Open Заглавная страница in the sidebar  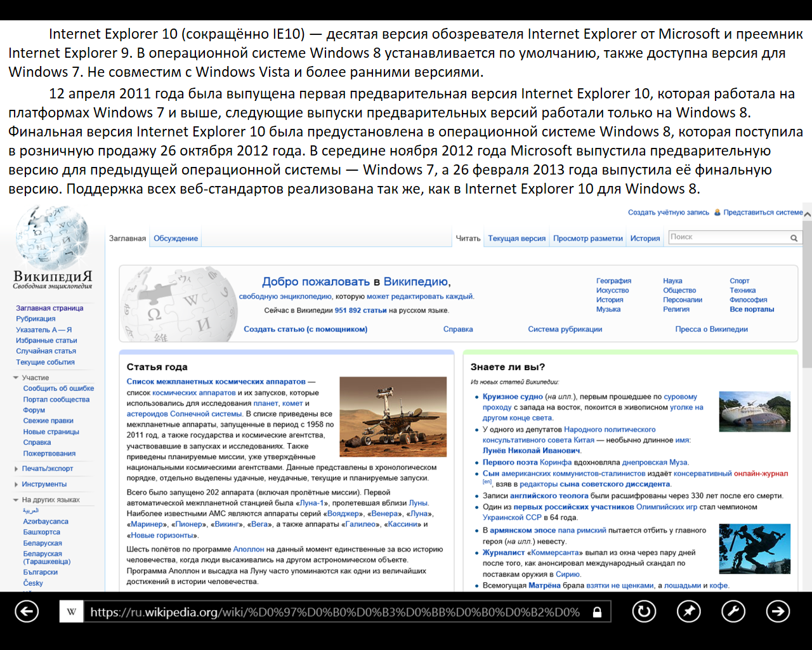click(49, 308)
